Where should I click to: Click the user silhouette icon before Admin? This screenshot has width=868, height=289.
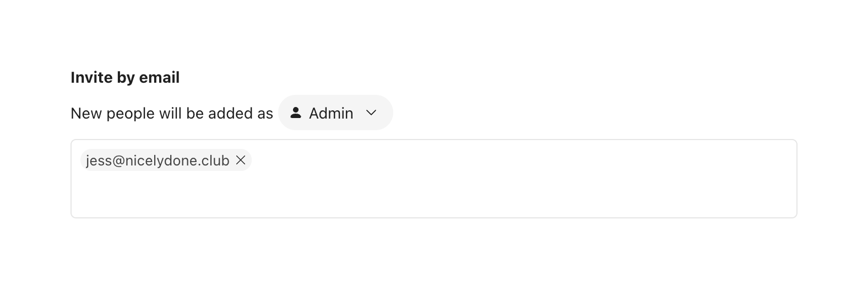296,113
